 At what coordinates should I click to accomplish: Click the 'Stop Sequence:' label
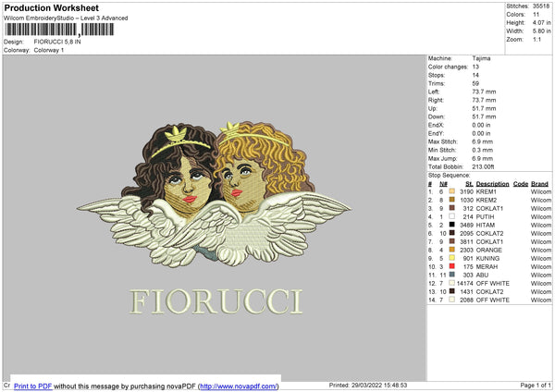coord(449,176)
